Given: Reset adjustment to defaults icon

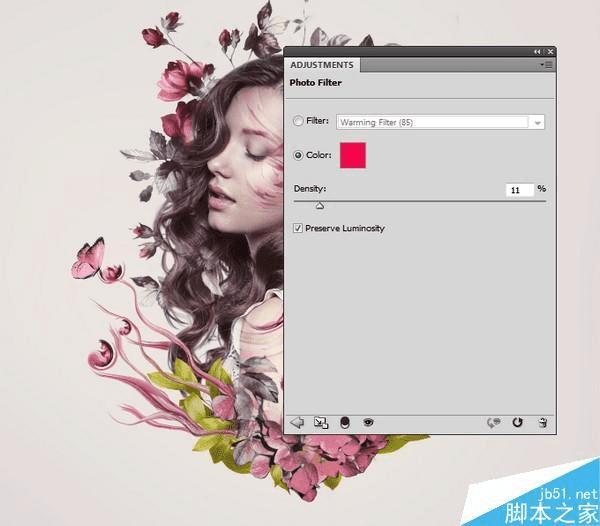Looking at the screenshot, I should [517, 422].
